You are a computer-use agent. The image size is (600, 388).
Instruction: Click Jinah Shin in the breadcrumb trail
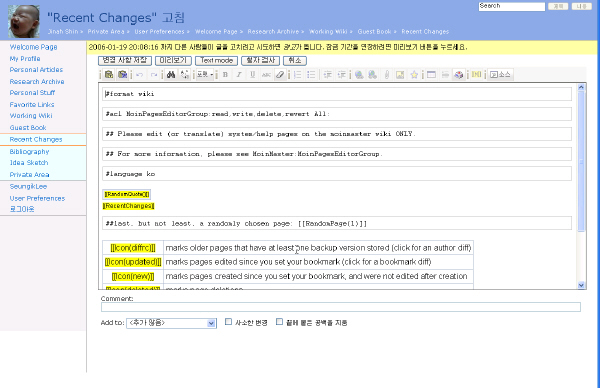click(x=63, y=31)
